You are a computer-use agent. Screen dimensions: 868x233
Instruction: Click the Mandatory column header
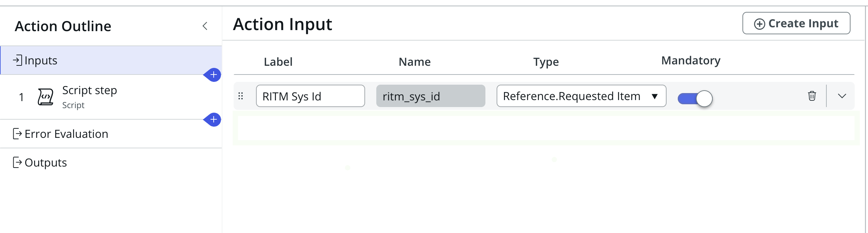[x=691, y=61]
